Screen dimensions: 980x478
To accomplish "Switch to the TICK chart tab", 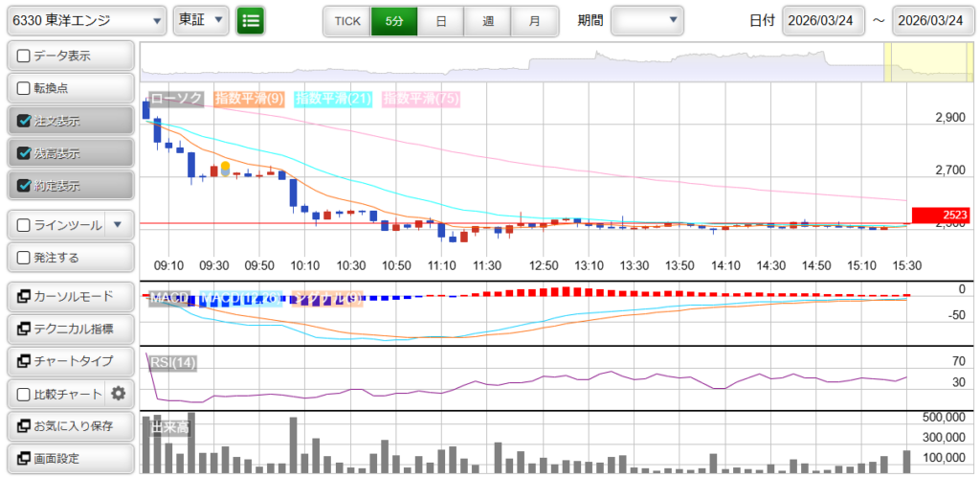I will (x=346, y=20).
